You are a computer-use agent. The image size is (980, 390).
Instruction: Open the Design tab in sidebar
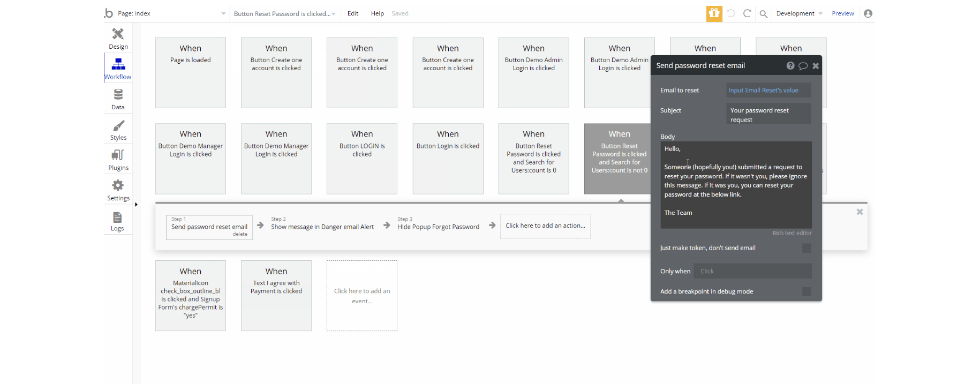click(x=118, y=38)
